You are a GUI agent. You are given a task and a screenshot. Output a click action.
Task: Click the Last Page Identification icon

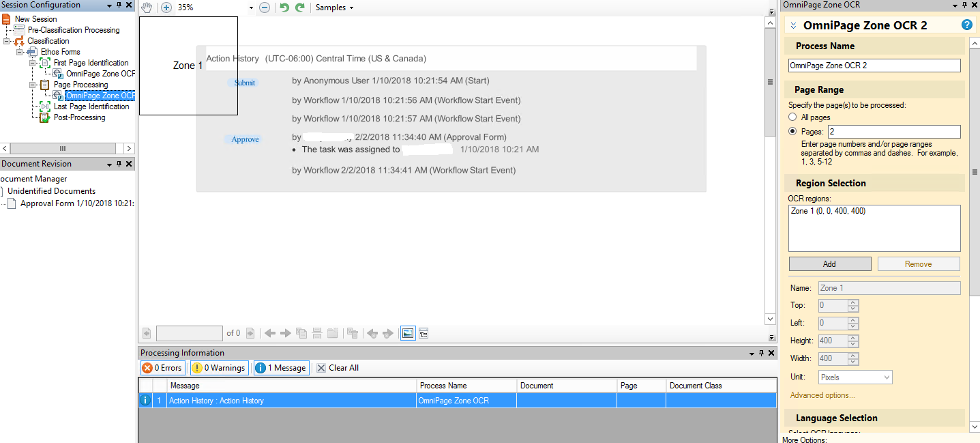click(45, 106)
